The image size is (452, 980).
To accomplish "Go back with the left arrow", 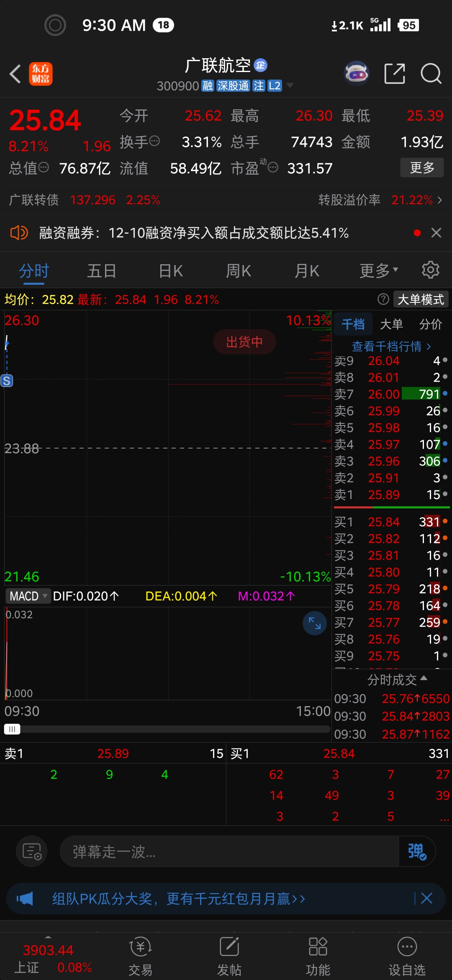I will [15, 74].
